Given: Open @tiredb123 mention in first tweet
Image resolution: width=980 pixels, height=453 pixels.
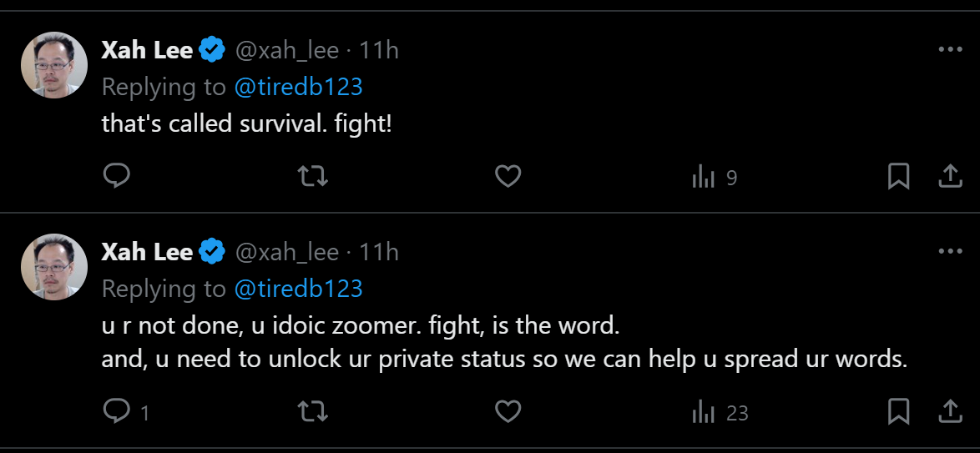Looking at the screenshot, I should click(298, 87).
